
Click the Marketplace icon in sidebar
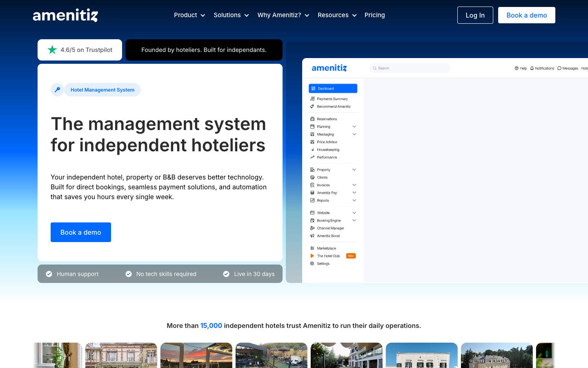(x=312, y=248)
